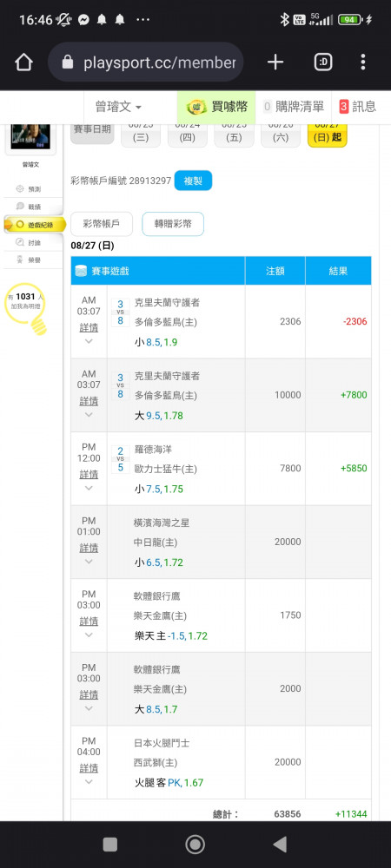This screenshot has width=391, height=868.
Task: Select the (三) Wednesday date tab
Action: (x=141, y=135)
